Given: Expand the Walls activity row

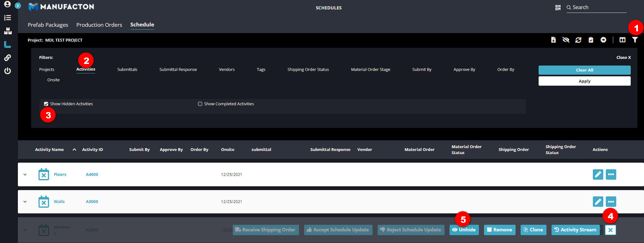Looking at the screenshot, I should (x=25, y=202).
